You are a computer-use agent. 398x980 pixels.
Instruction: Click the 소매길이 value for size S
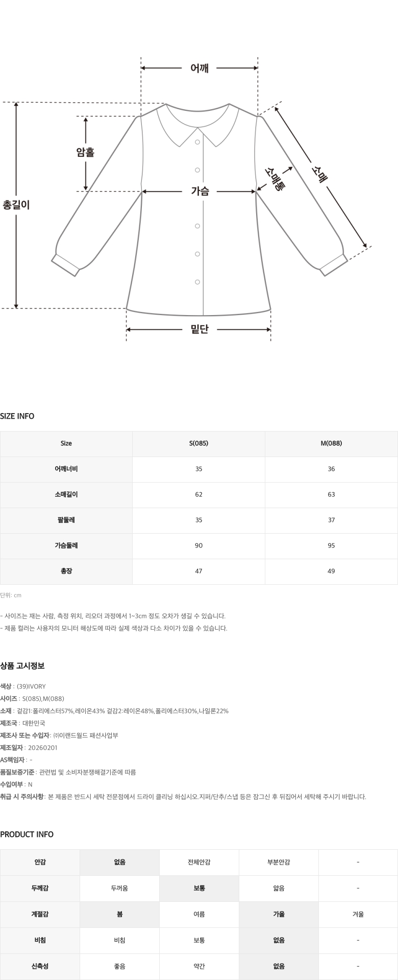pos(198,494)
